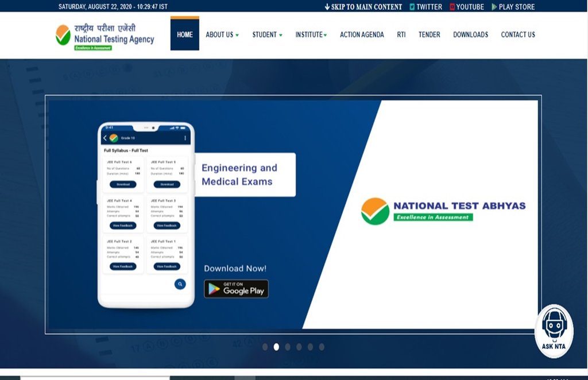The width and height of the screenshot is (588, 380).
Task: Click the search icon on phone mockup
Action: point(180,284)
